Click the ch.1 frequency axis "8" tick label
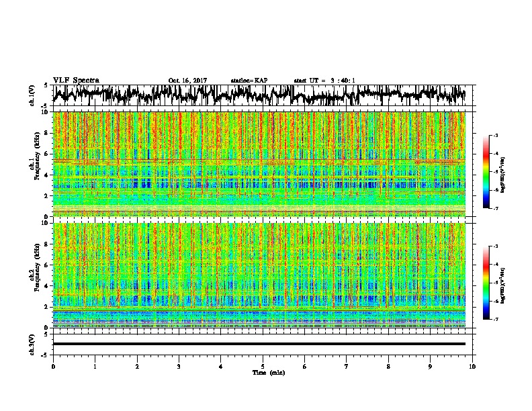This screenshot has width=532, height=411. (x=46, y=133)
